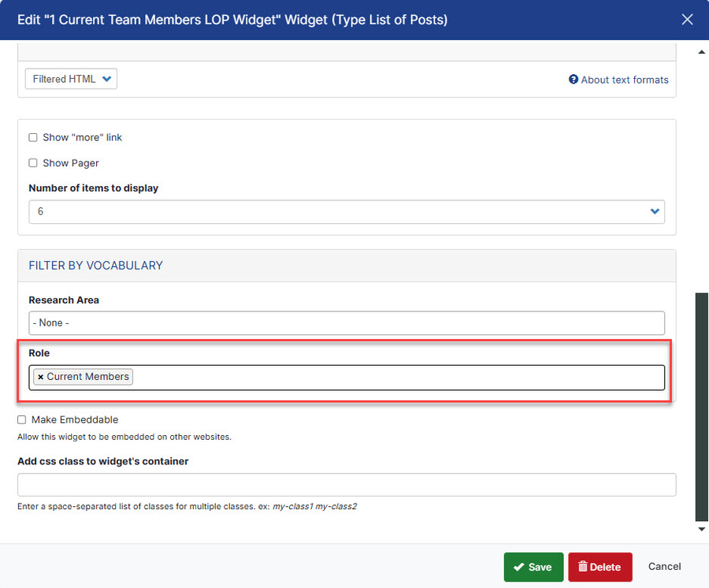Click the FILTER BY VOCABULARY section header
The image size is (709, 588).
pyautogui.click(x=95, y=266)
